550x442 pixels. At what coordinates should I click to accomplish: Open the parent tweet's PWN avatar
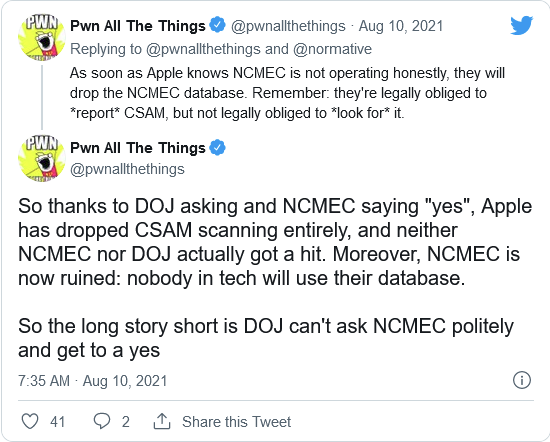[x=41, y=38]
